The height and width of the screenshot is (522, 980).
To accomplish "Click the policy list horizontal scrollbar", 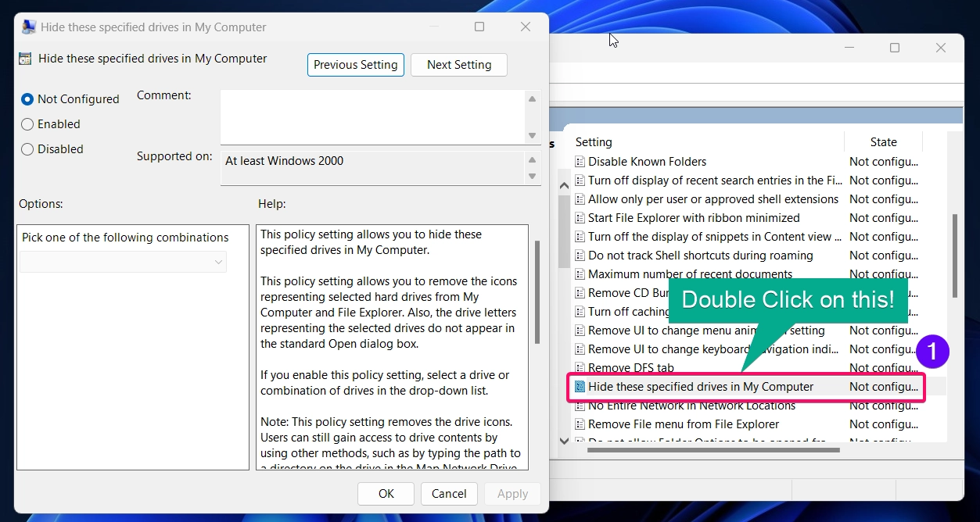I will click(x=713, y=449).
